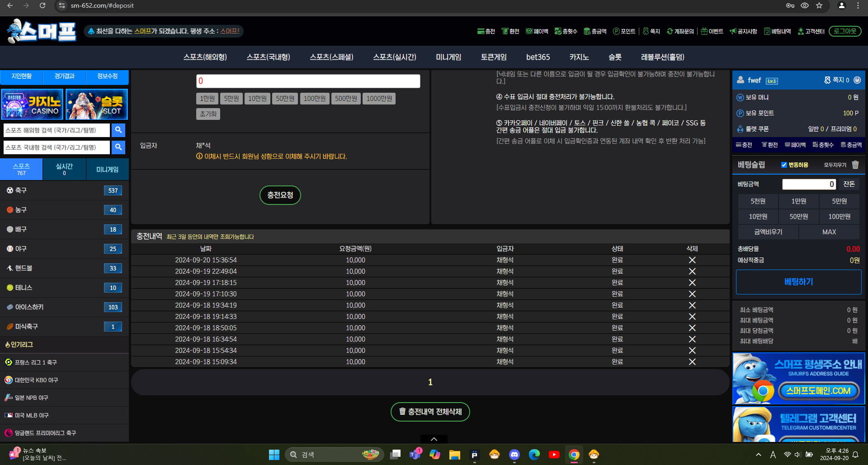Select the 100만원 deposit amount button

coord(314,99)
